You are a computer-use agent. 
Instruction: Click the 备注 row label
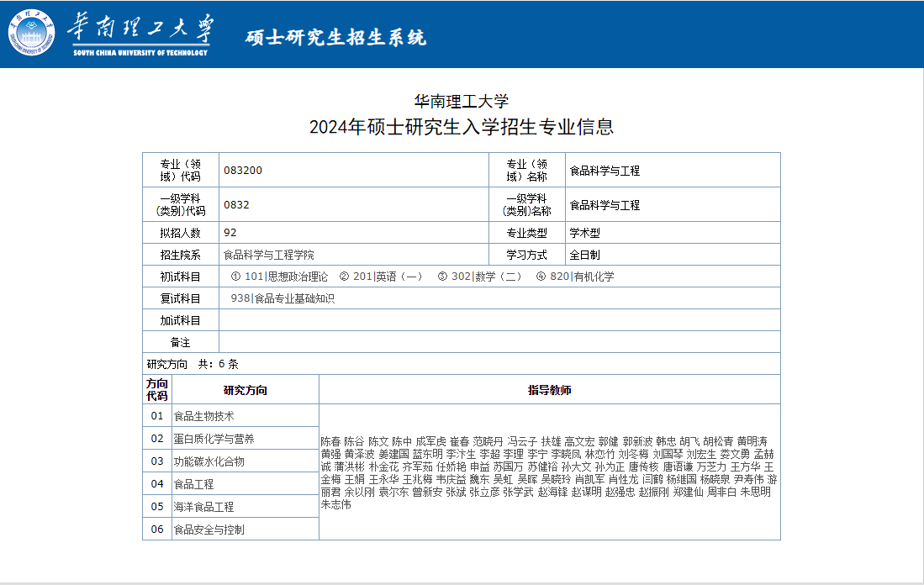click(180, 342)
